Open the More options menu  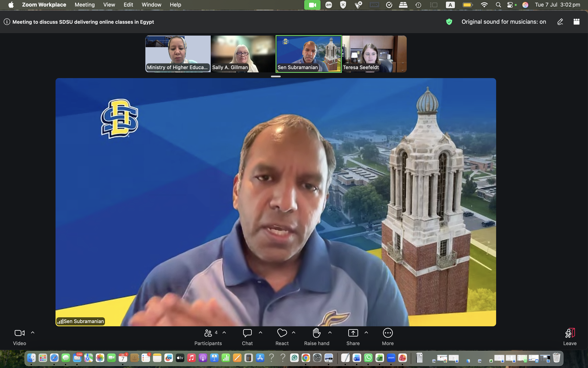[388, 337]
